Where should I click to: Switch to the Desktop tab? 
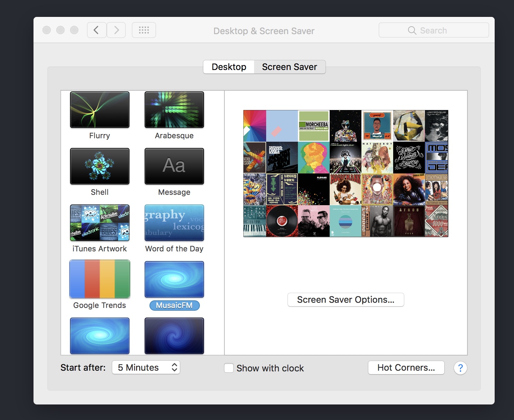coord(229,67)
